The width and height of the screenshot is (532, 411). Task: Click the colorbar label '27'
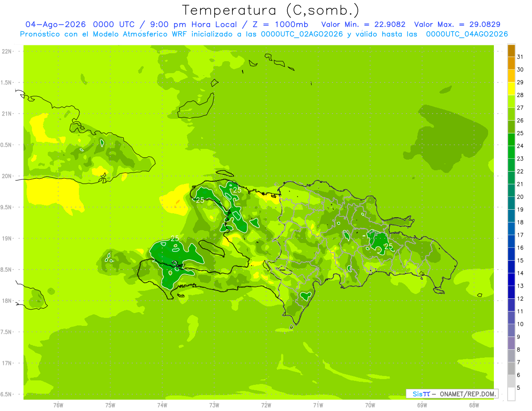[520, 108]
